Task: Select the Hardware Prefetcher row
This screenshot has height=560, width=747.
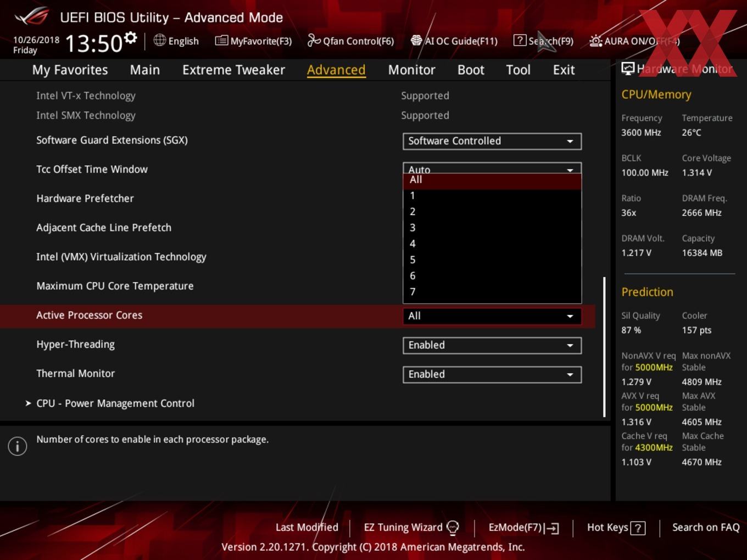Action: [x=85, y=199]
